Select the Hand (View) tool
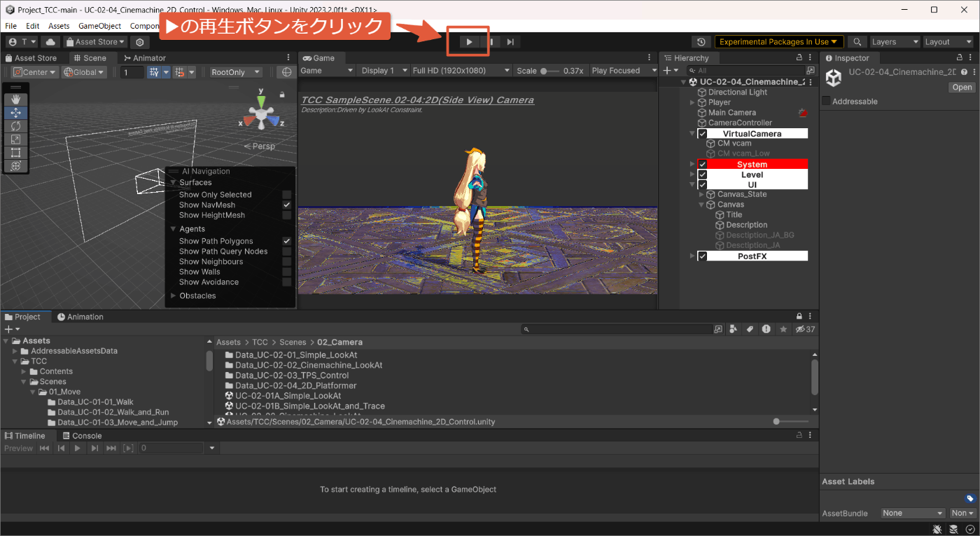Screen dimensions: 980x536 16,99
